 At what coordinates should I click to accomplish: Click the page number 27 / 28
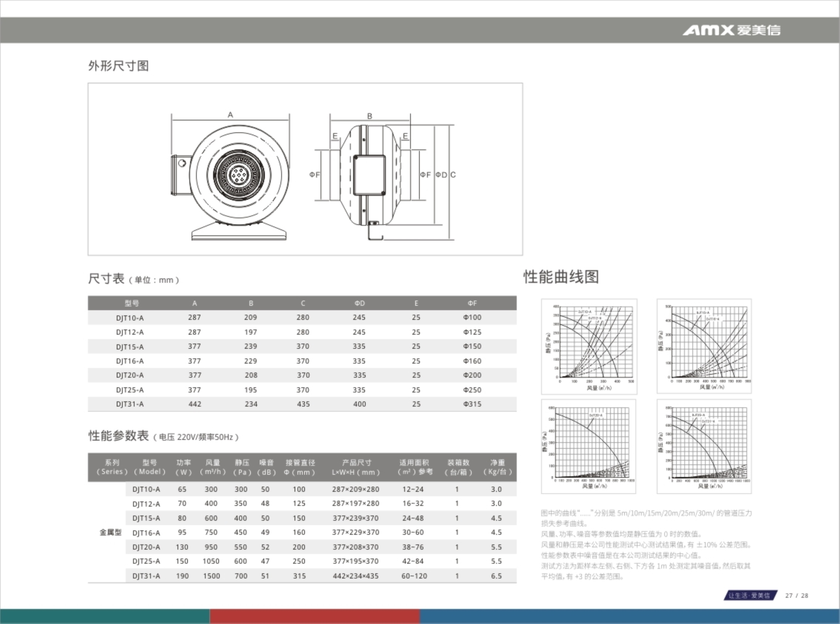click(x=797, y=596)
